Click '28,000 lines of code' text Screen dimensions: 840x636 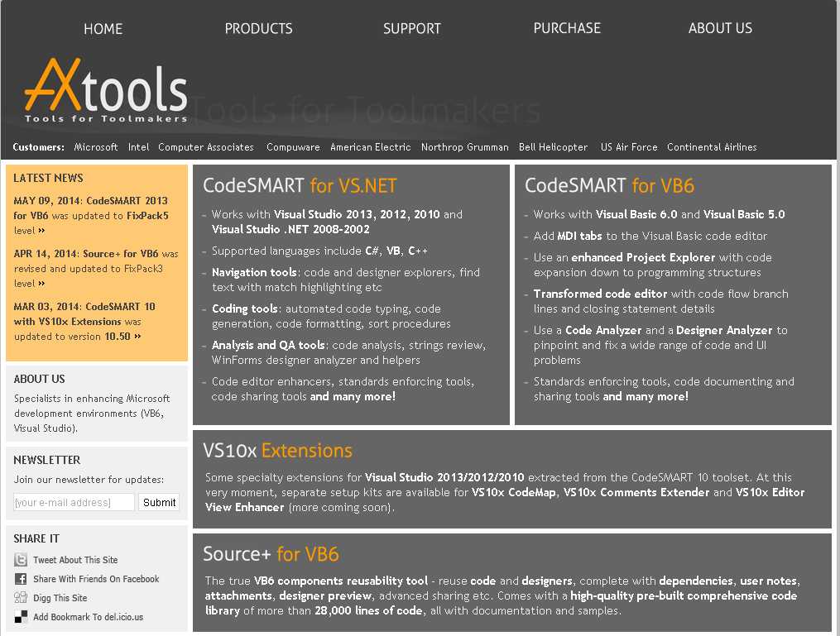click(368, 610)
